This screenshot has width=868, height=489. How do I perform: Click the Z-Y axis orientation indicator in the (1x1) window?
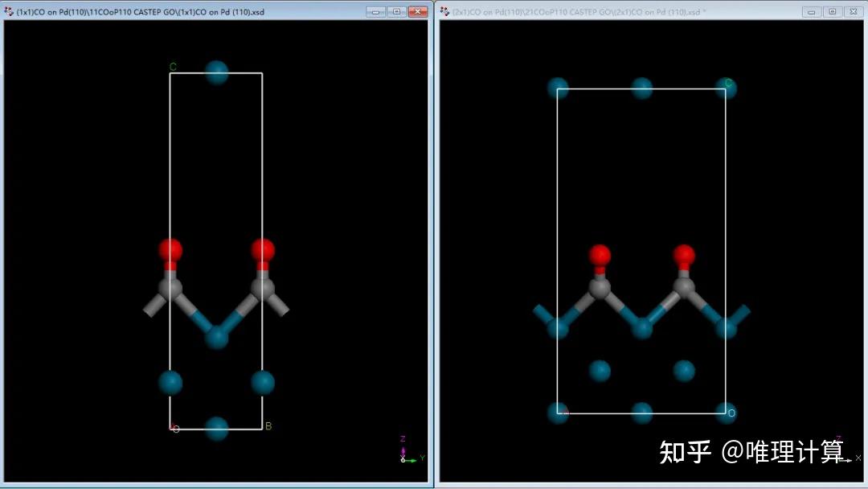tap(411, 450)
